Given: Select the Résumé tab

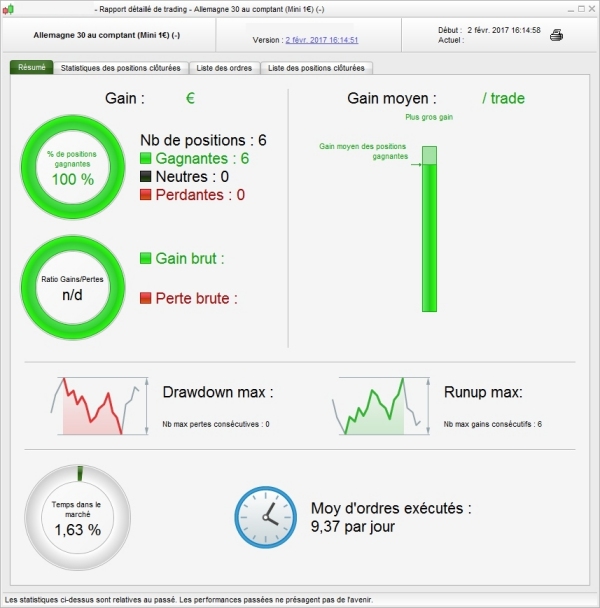Looking at the screenshot, I should coord(32,67).
